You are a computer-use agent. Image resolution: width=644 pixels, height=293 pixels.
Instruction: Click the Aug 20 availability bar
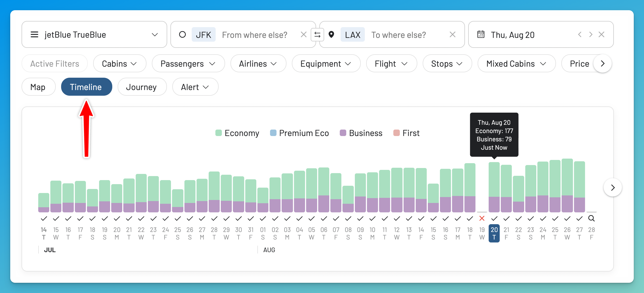tap(494, 187)
